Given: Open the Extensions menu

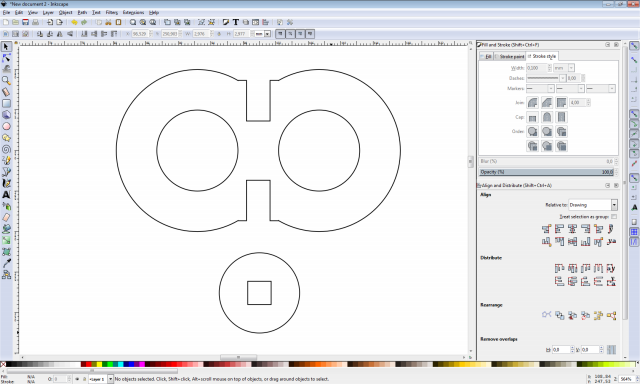Looking at the screenshot, I should coord(133,13).
